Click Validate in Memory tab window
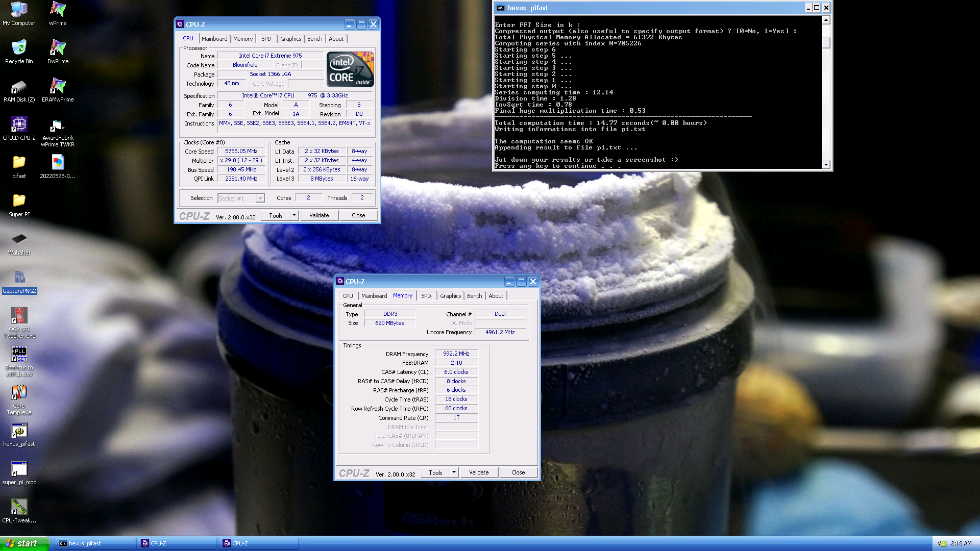The height and width of the screenshot is (551, 980). (x=479, y=472)
